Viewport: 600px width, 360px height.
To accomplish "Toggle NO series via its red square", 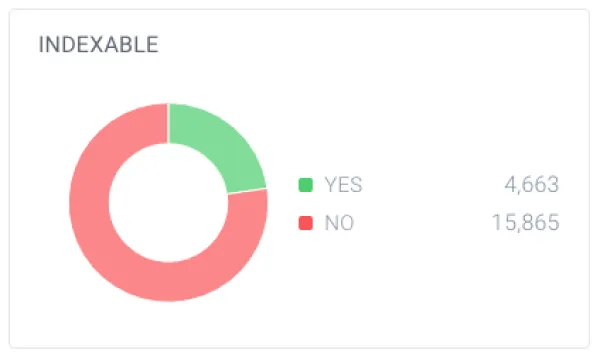I will click(305, 223).
